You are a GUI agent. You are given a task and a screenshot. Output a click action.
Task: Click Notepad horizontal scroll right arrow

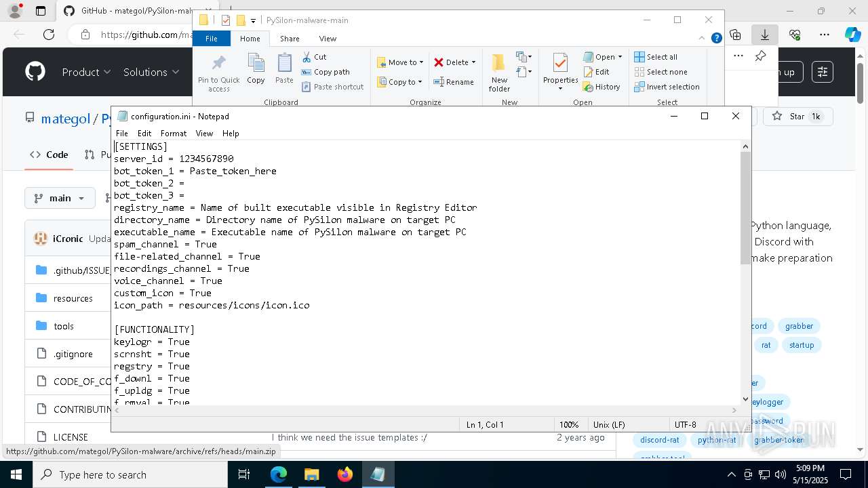pyautogui.click(x=734, y=410)
